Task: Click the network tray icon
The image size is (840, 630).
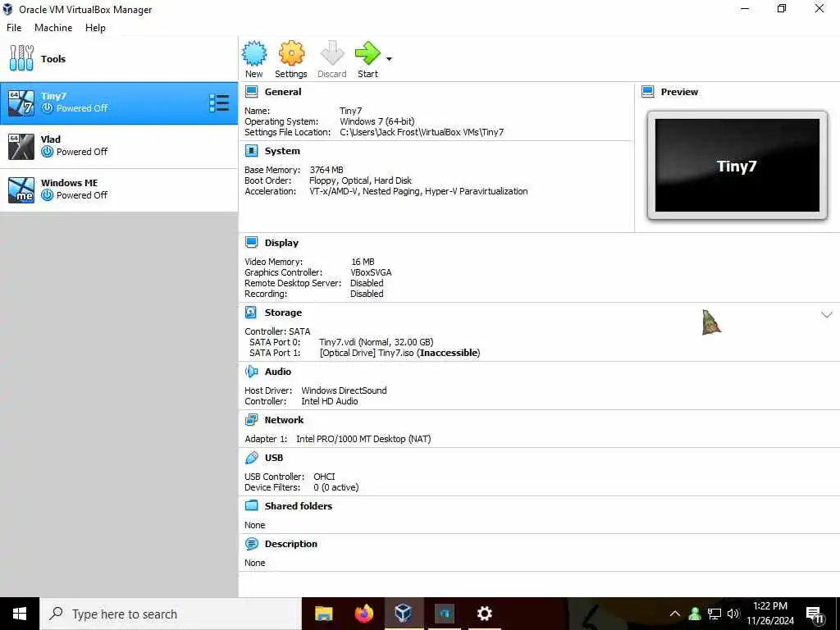Action: 714,614
